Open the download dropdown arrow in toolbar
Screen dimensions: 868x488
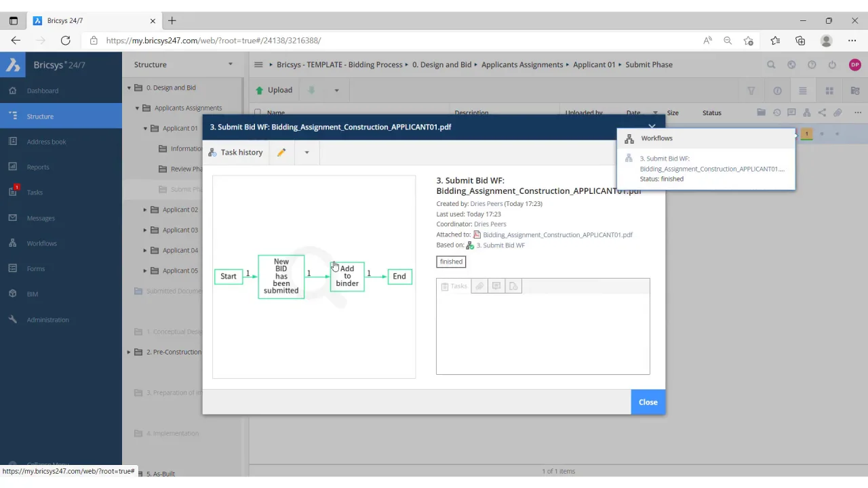(336, 90)
